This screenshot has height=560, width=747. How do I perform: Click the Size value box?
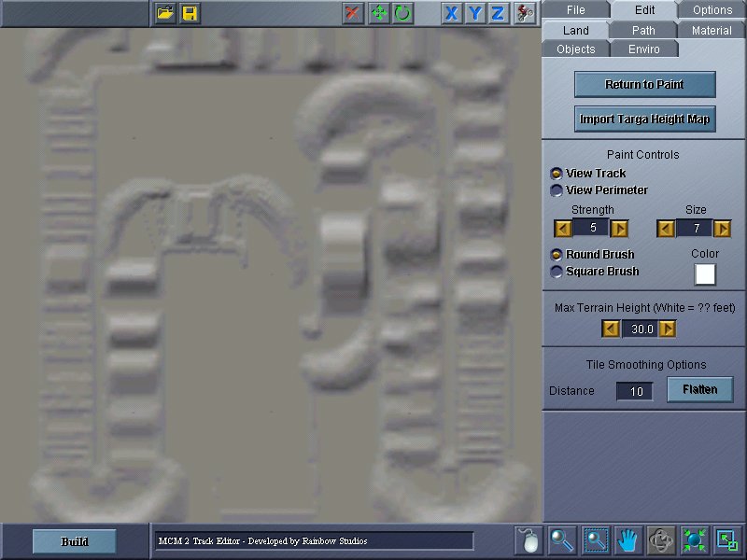click(694, 228)
